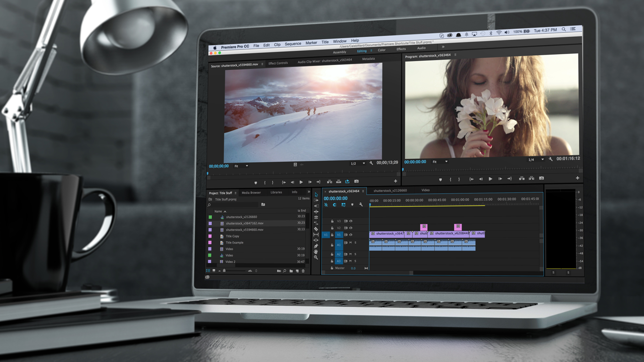This screenshot has height=362, width=644.
Task: Open Program monitor Fit zoom dropdown
Action: [x=440, y=162]
